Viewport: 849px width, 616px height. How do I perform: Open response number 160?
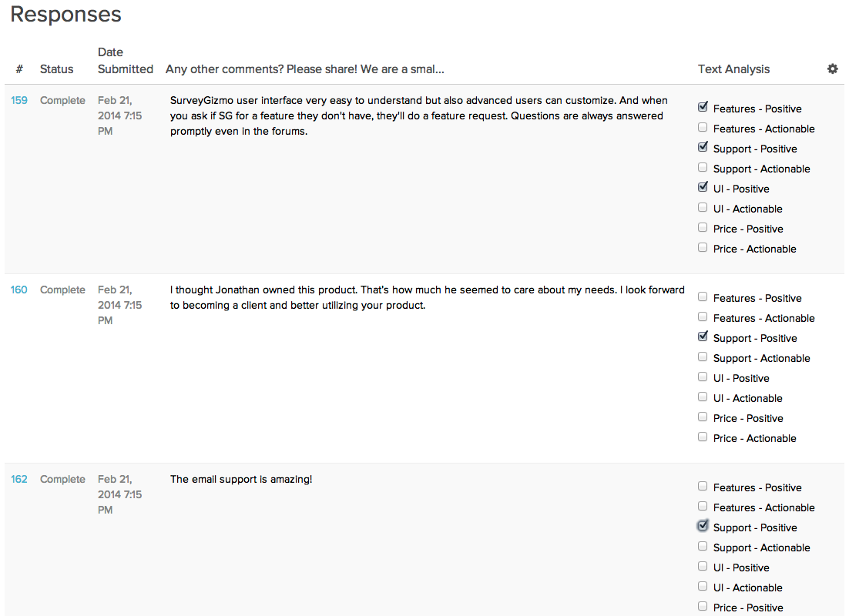(19, 290)
